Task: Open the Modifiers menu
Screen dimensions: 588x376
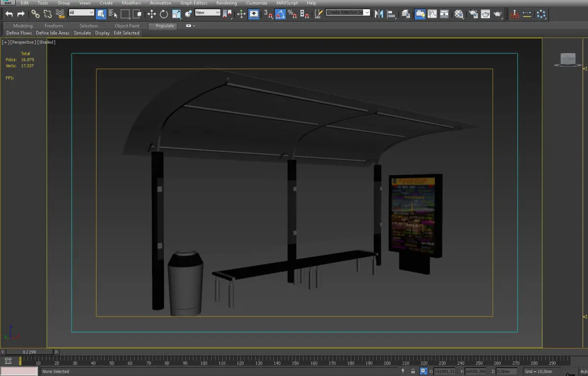Action: (131, 3)
